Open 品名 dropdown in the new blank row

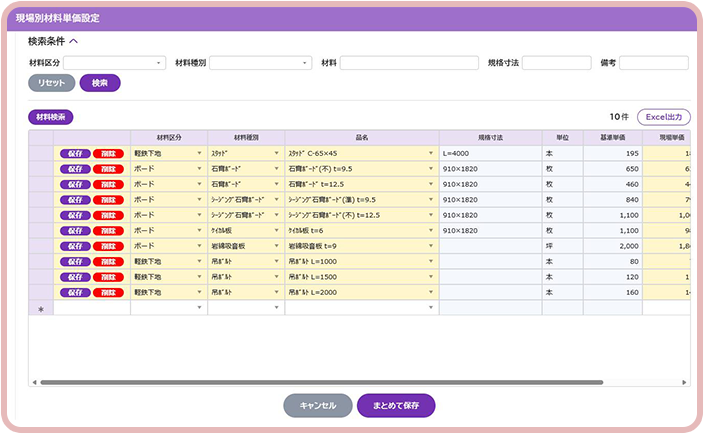(x=431, y=308)
